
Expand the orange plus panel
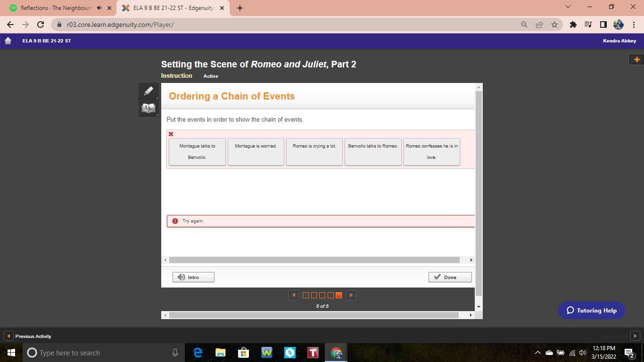click(636, 59)
